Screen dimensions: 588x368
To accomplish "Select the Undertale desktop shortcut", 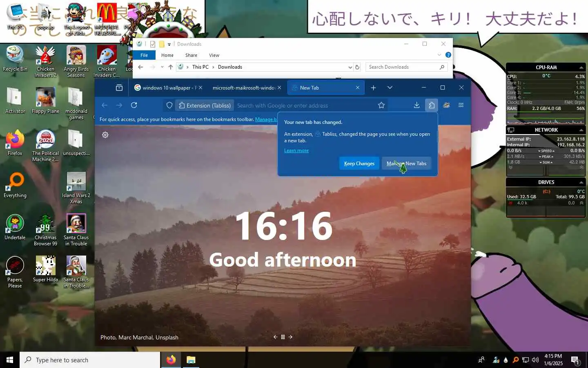I will (x=15, y=227).
